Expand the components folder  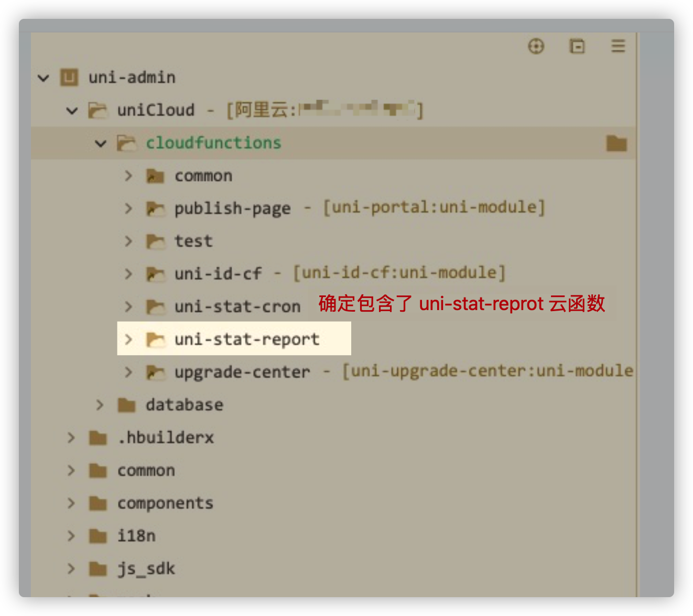71,503
